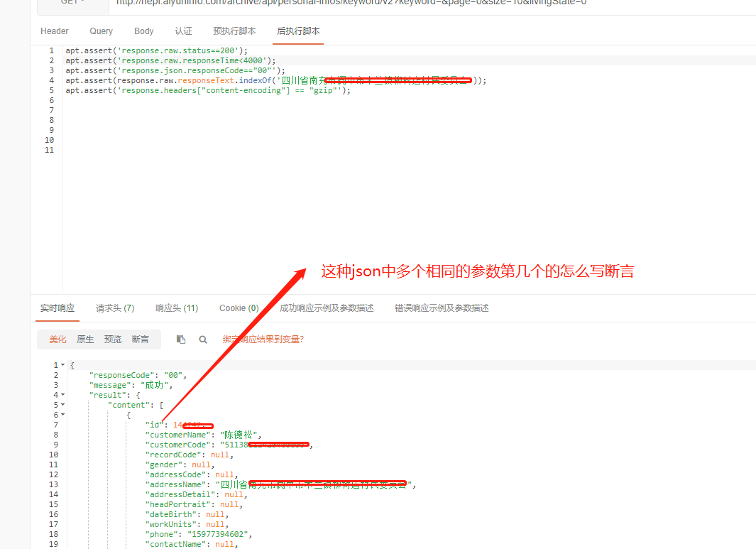Open the 请求头 (7) tab
The width and height of the screenshot is (756, 549).
coord(115,308)
